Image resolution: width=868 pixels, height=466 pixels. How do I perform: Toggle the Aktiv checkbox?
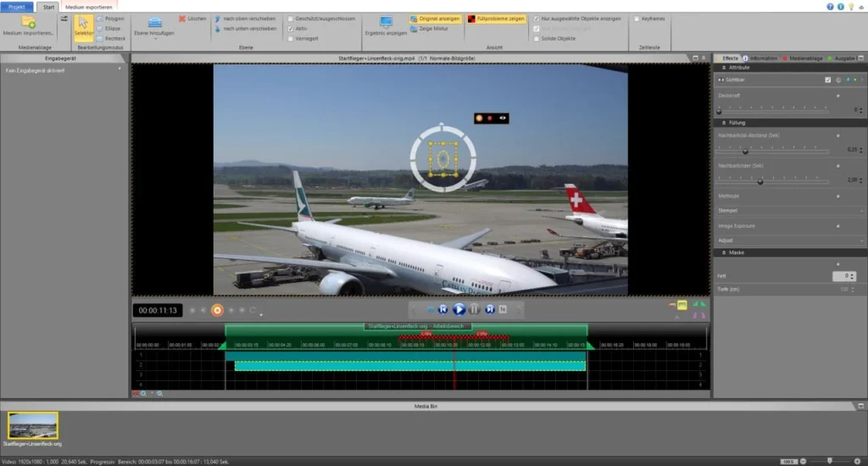coord(291,28)
